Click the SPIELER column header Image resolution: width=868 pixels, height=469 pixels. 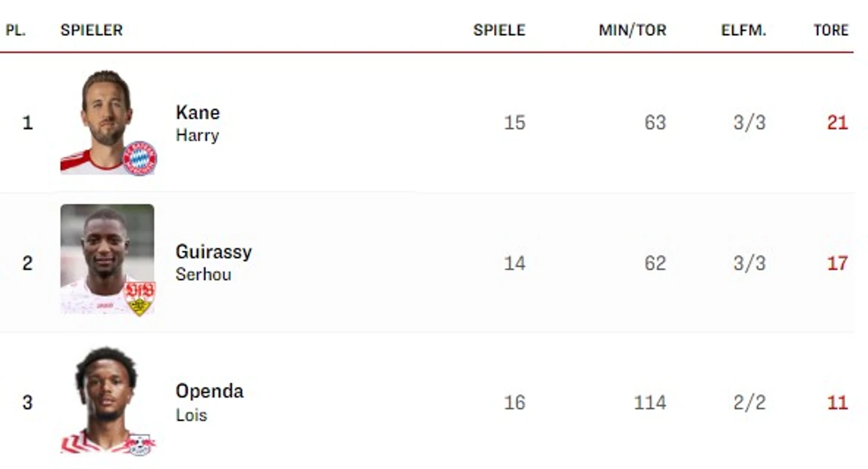tap(92, 30)
